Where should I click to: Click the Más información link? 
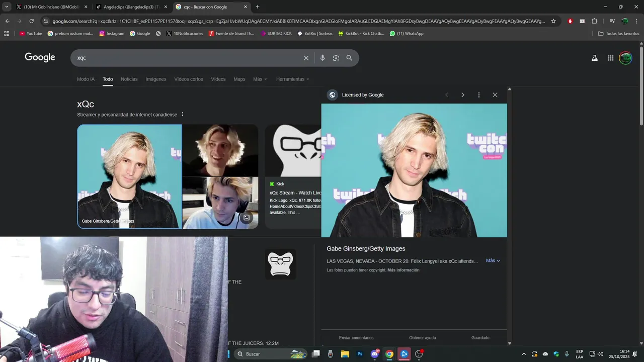(x=404, y=270)
